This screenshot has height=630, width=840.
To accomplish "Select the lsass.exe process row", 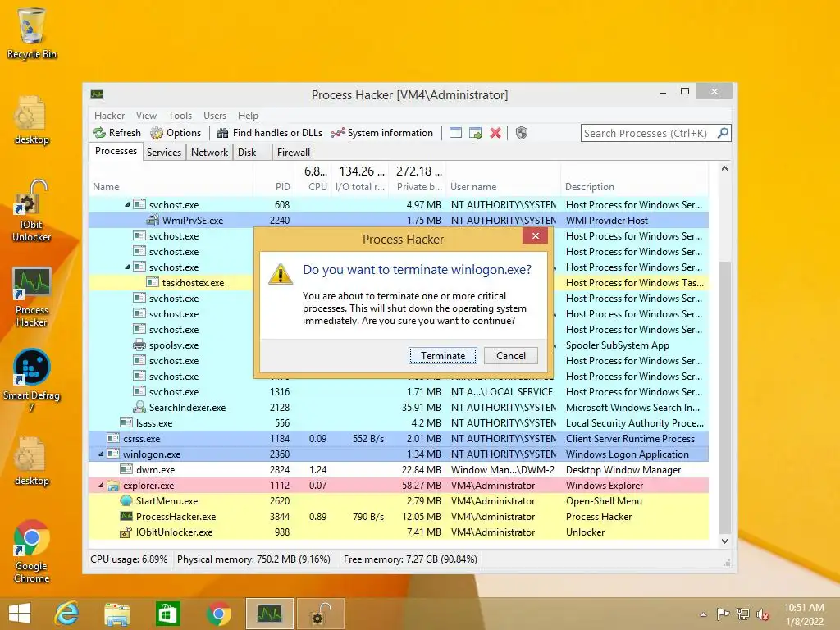I will 399,422.
